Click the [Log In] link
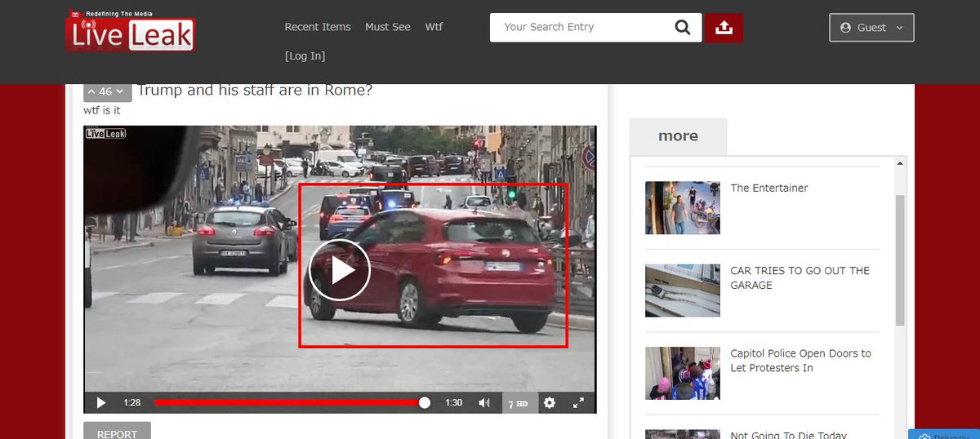Viewport: 980px width, 439px height. [x=305, y=56]
